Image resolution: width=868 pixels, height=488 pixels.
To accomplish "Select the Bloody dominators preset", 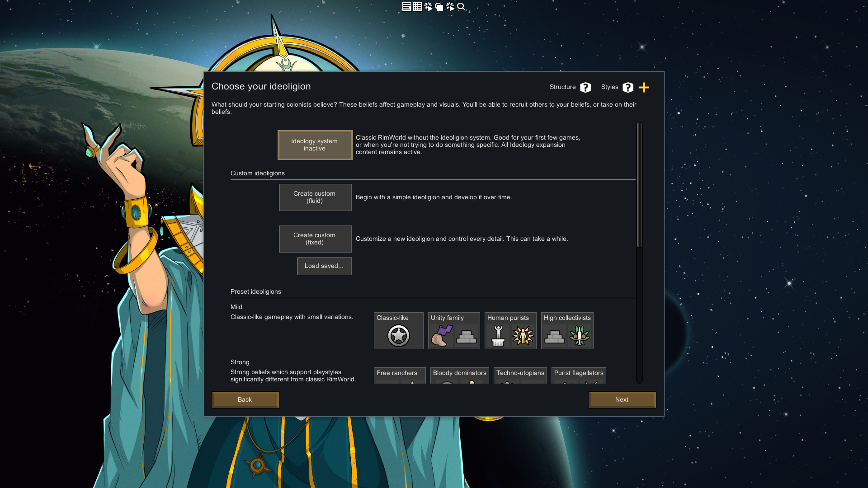I will click(459, 375).
